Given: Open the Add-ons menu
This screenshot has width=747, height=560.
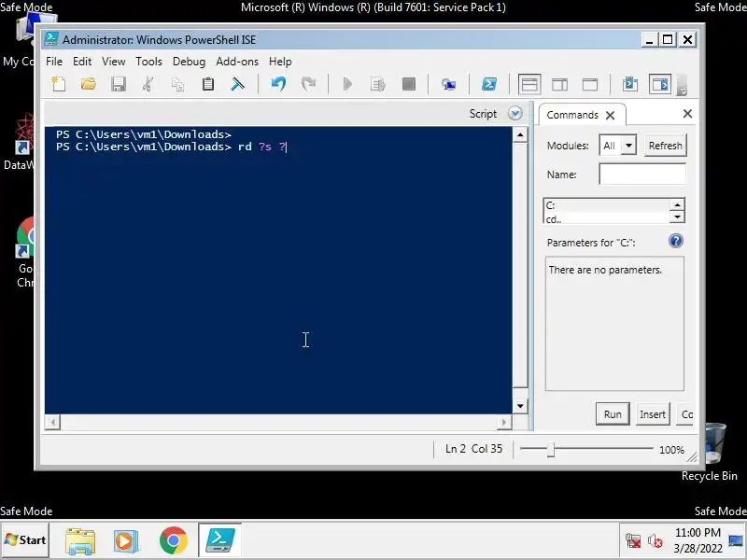Looking at the screenshot, I should tap(237, 62).
